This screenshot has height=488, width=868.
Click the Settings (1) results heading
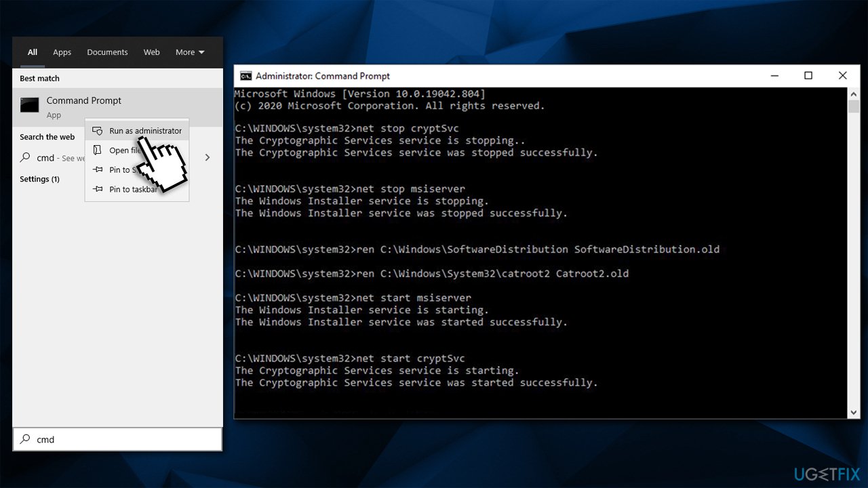[x=39, y=179]
